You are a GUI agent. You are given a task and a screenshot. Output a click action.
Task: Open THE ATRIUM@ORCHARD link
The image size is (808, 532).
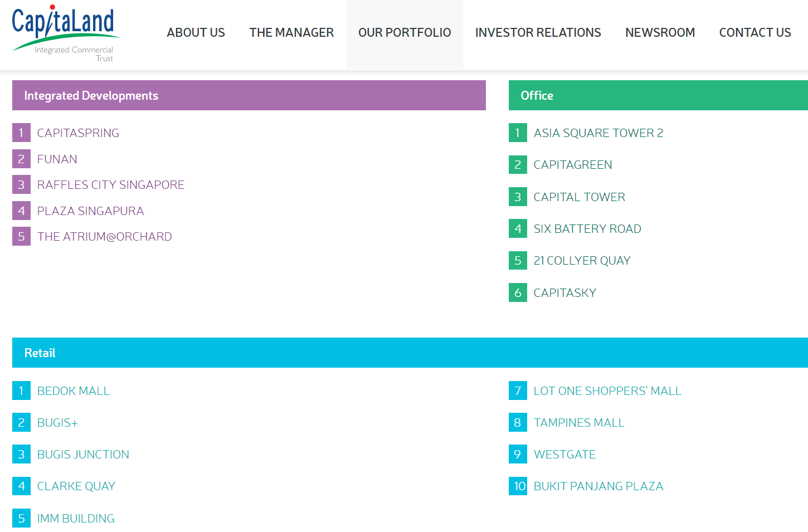(105, 237)
